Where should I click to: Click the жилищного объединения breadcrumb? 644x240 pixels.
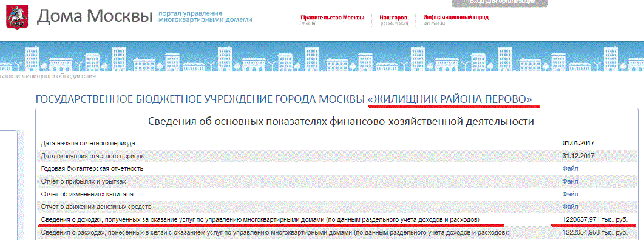click(48, 76)
